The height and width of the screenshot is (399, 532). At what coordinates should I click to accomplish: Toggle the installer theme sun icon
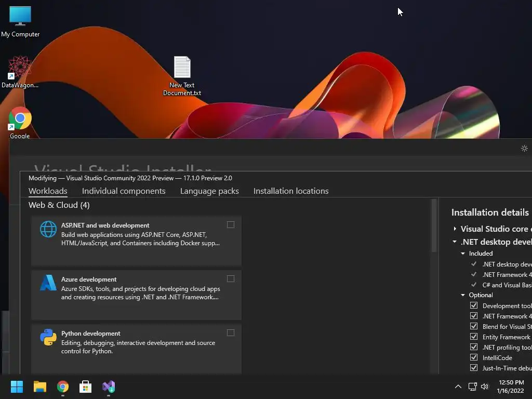[524, 148]
